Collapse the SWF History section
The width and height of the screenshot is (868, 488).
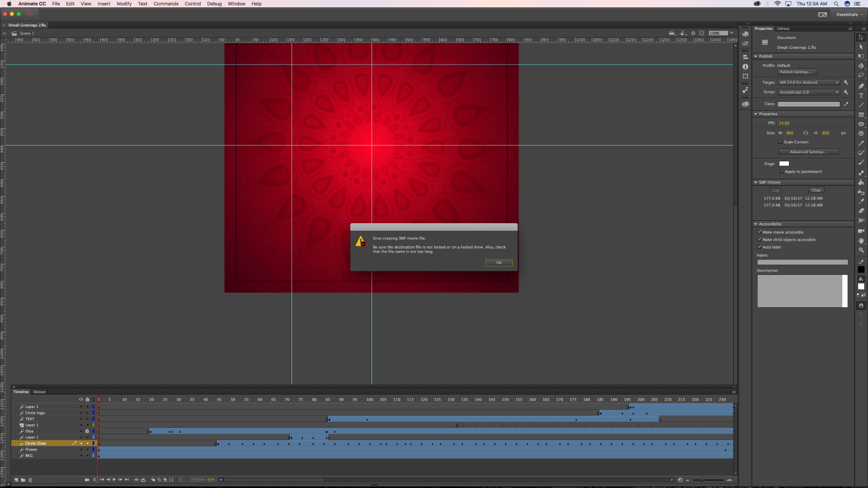coord(755,183)
